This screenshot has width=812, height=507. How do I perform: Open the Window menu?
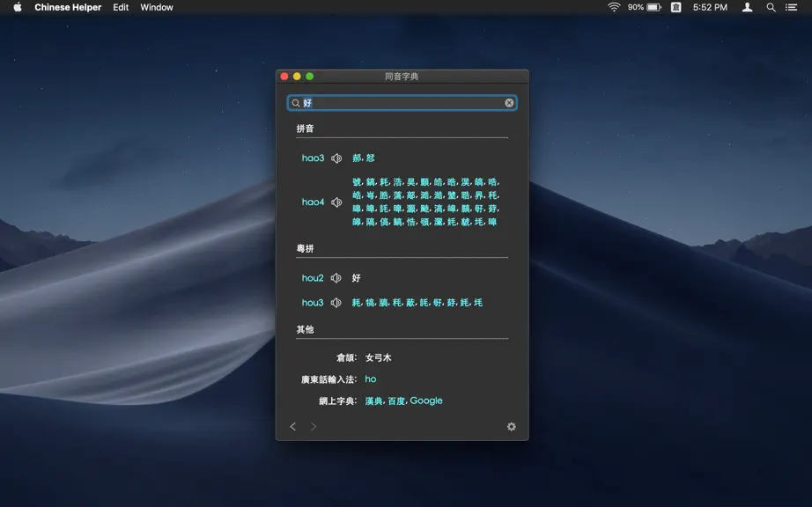(x=157, y=7)
